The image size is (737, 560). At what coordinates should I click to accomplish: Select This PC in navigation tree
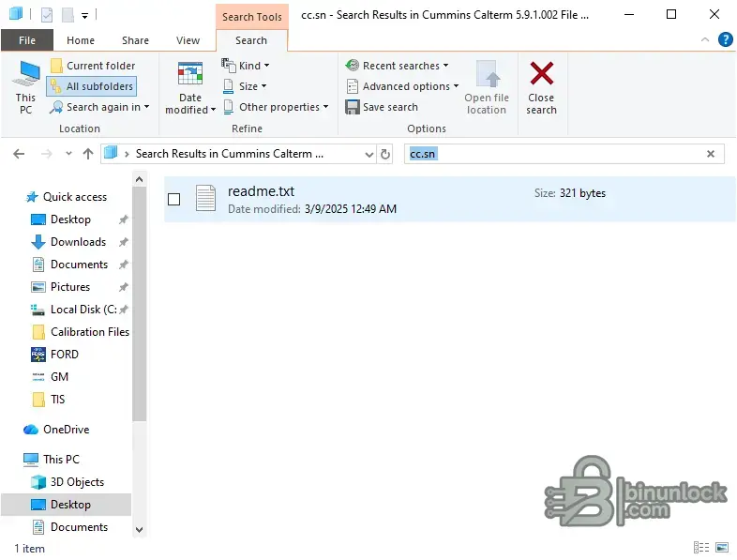(61, 460)
